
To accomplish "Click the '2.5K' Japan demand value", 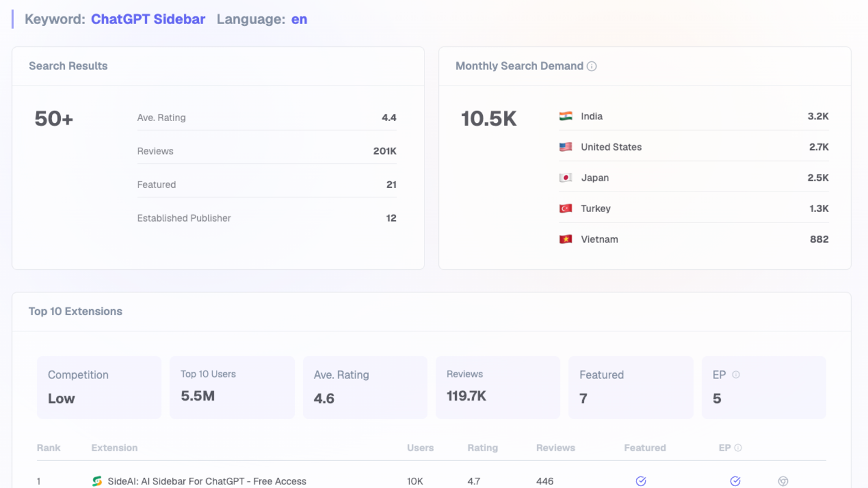I will [819, 178].
